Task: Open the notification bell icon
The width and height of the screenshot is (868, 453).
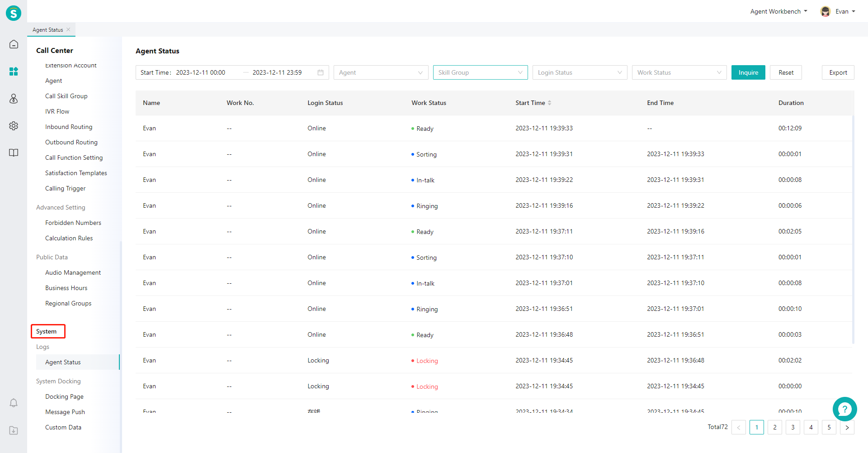Action: [14, 403]
